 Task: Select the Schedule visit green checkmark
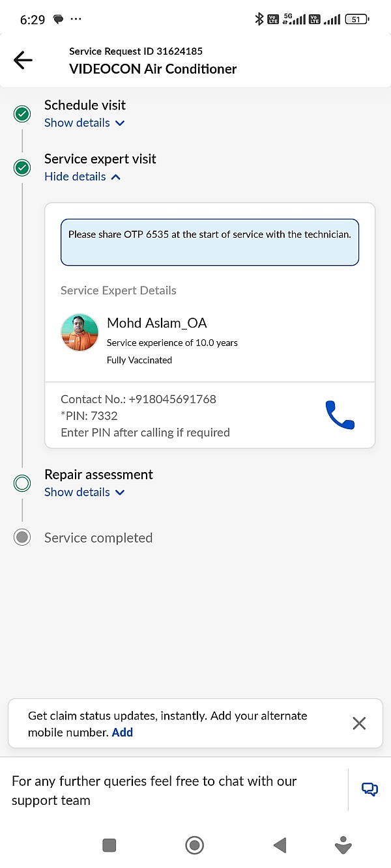22,115
